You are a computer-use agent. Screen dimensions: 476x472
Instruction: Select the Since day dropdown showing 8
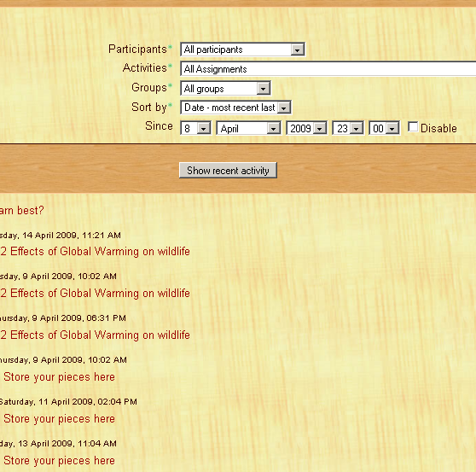tap(195, 128)
